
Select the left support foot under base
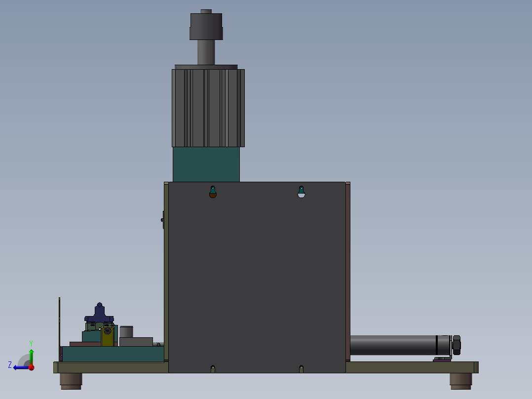pos(71,381)
